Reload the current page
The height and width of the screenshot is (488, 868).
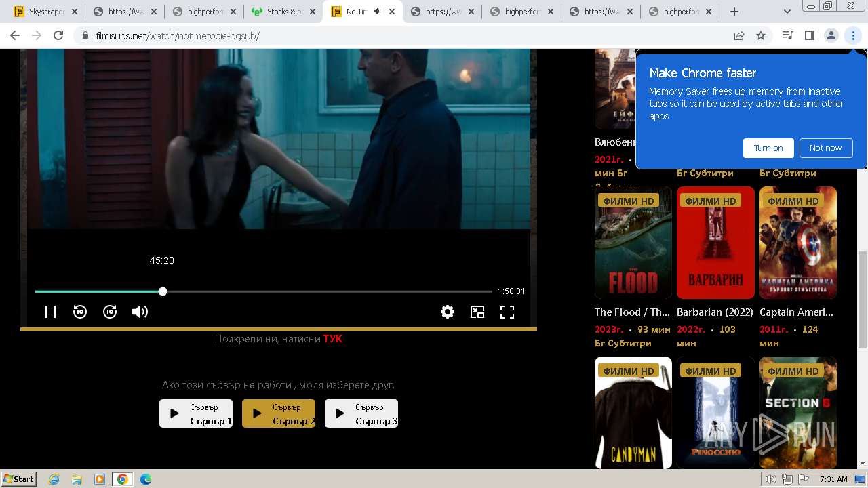[58, 35]
